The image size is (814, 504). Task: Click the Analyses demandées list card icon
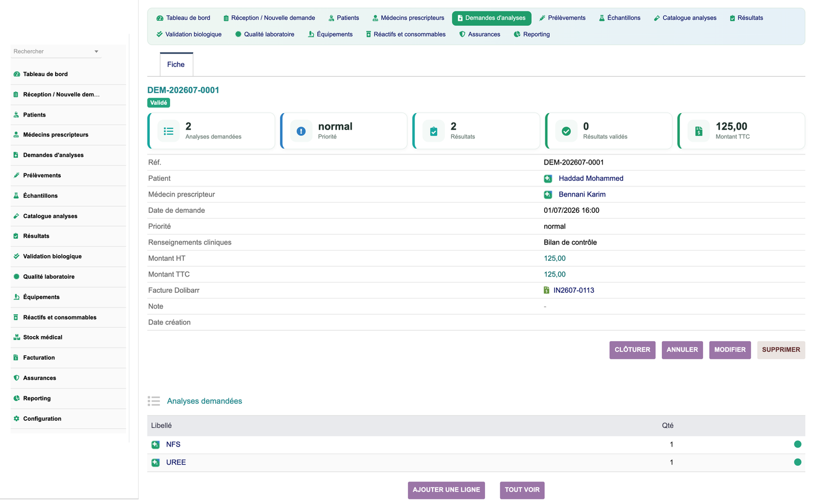(168, 131)
